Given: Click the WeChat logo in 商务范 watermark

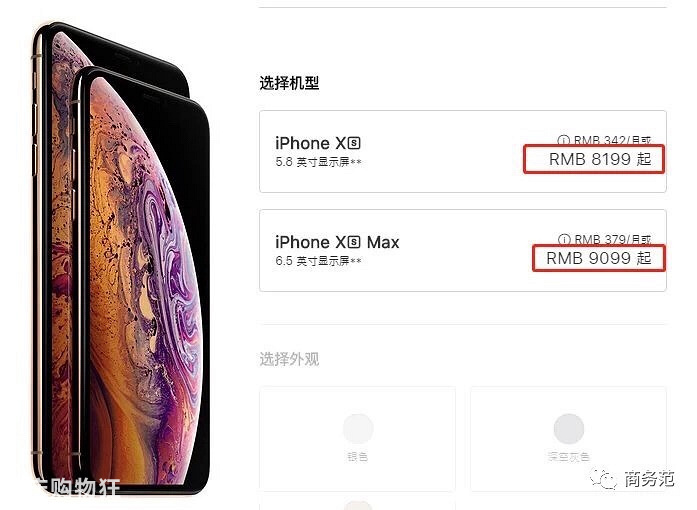Looking at the screenshot, I should 603,478.
